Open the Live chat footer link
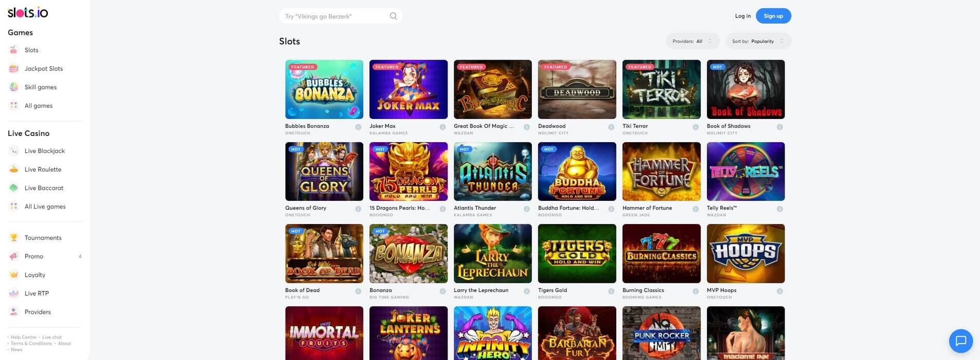Image resolution: width=980 pixels, height=360 pixels. point(52,337)
